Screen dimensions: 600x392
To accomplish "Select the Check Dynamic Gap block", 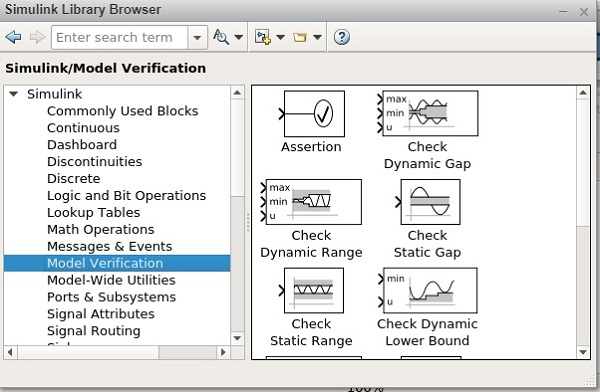I will 427,113.
